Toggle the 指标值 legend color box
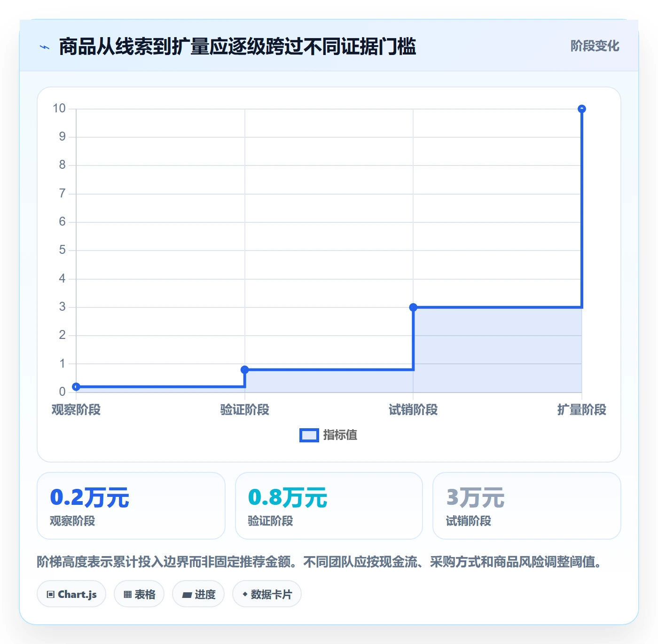 [x=309, y=435]
